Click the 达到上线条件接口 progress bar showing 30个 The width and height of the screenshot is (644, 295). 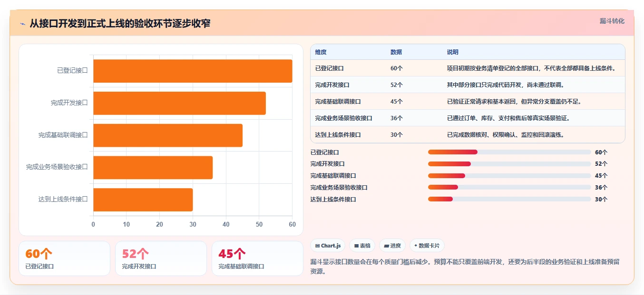509,199
